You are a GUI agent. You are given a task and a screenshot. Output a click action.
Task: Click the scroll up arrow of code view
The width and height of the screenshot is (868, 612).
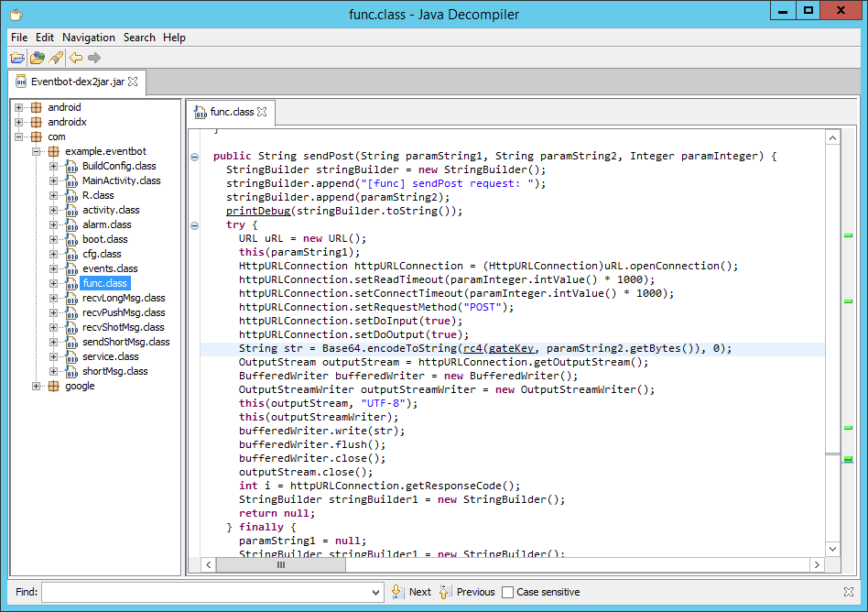[832, 138]
